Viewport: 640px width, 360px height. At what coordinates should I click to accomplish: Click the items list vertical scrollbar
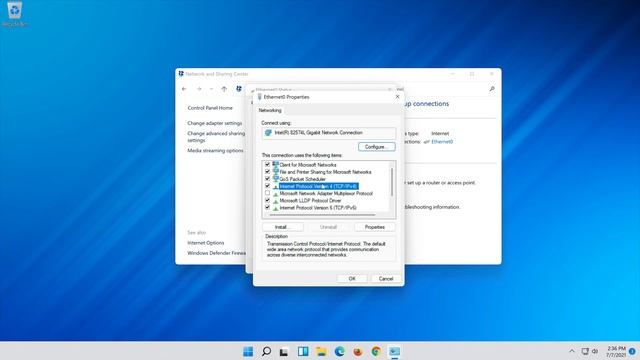pos(392,182)
